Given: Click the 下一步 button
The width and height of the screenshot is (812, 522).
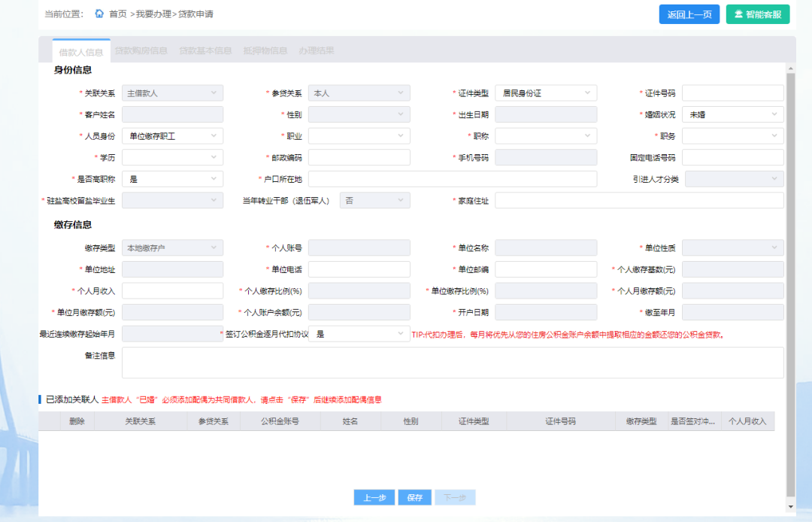Looking at the screenshot, I should 455,497.
